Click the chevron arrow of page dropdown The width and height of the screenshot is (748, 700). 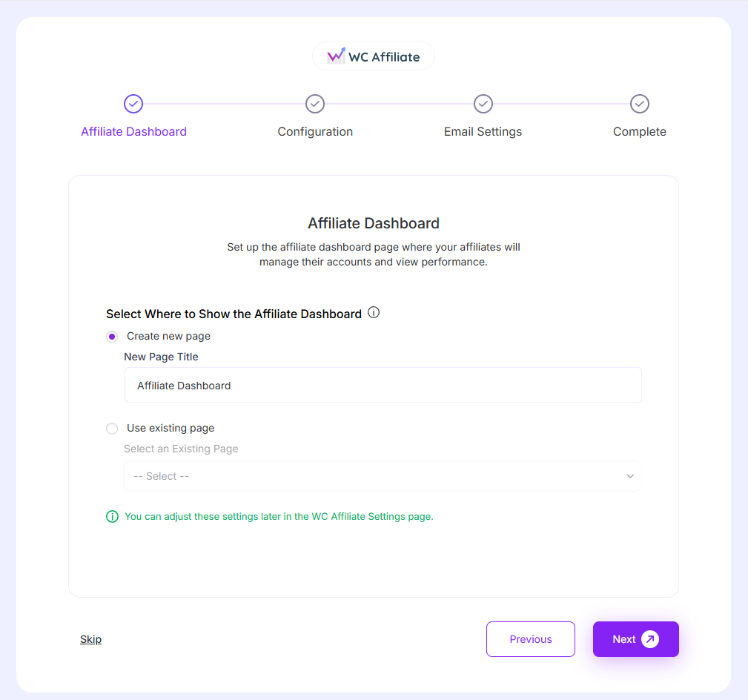[x=630, y=476]
